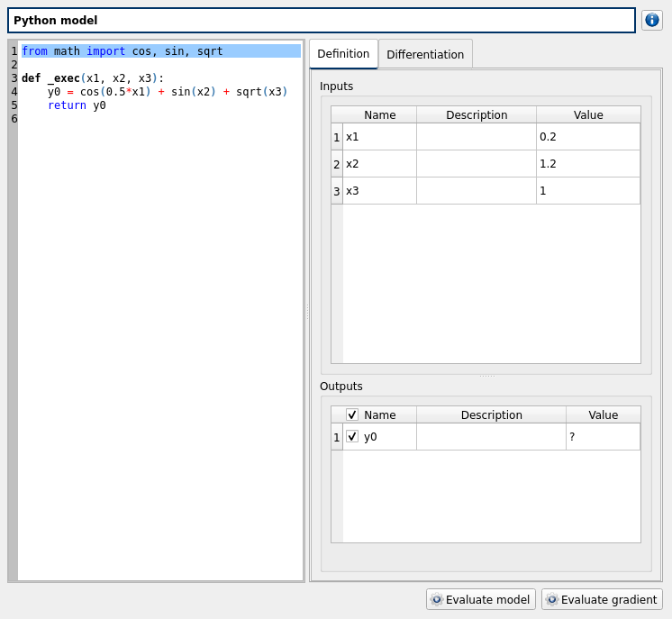The height and width of the screenshot is (619, 672).
Task: Click the gear icon on Evaluate gradient
Action: pos(552,600)
